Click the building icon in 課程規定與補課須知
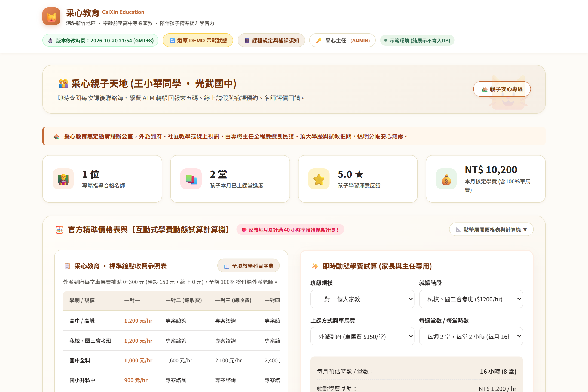Screen dimensions: 588x392 pos(247,41)
